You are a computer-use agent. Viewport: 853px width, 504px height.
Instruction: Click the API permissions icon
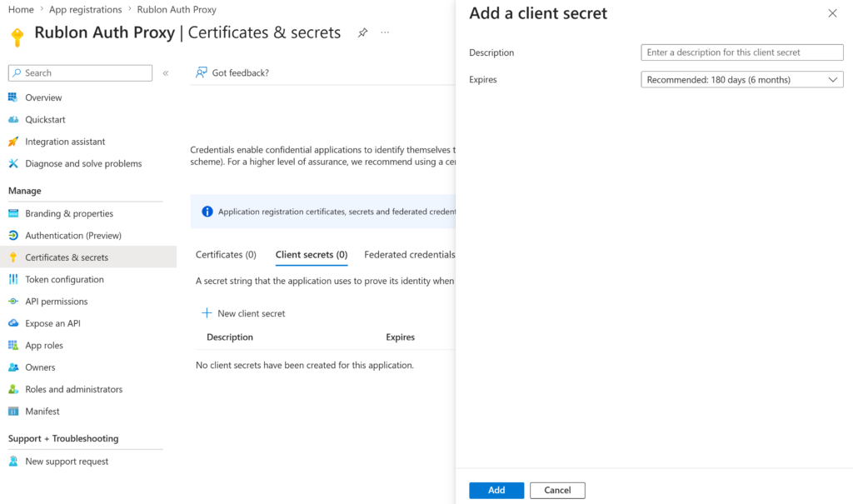[13, 301]
